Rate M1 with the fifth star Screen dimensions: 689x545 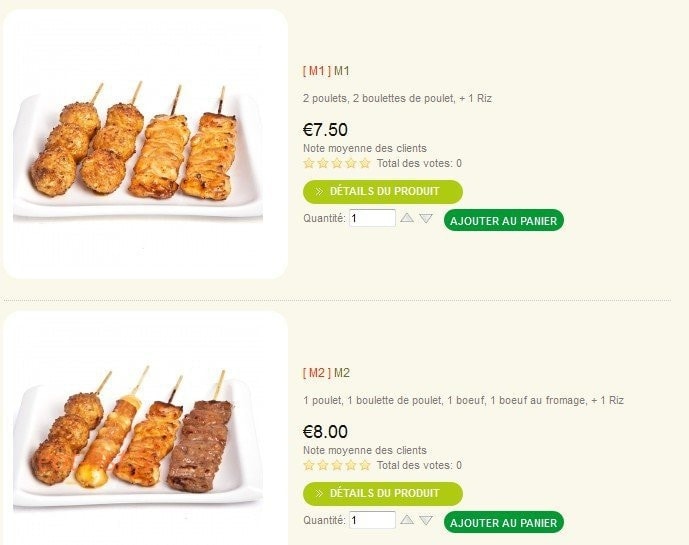(365, 164)
